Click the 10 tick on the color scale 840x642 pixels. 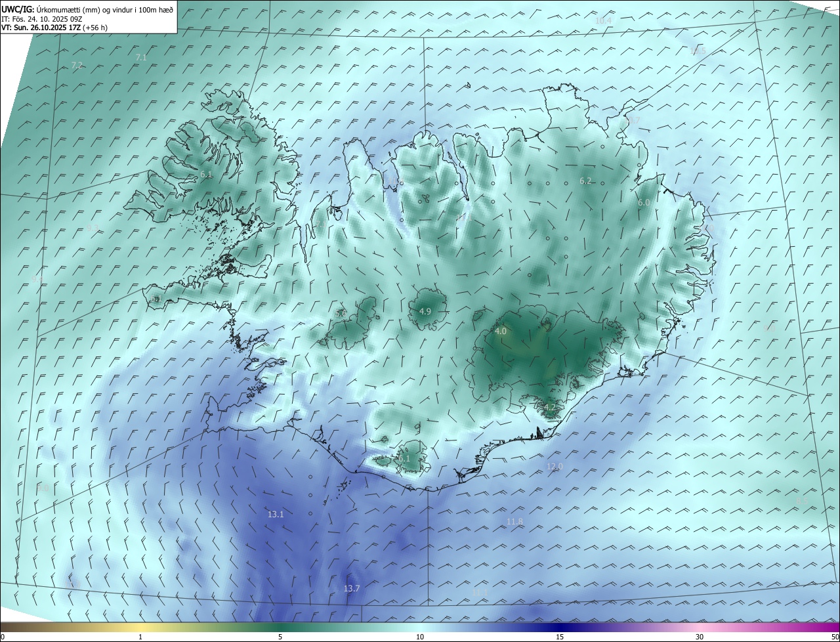tap(420, 637)
